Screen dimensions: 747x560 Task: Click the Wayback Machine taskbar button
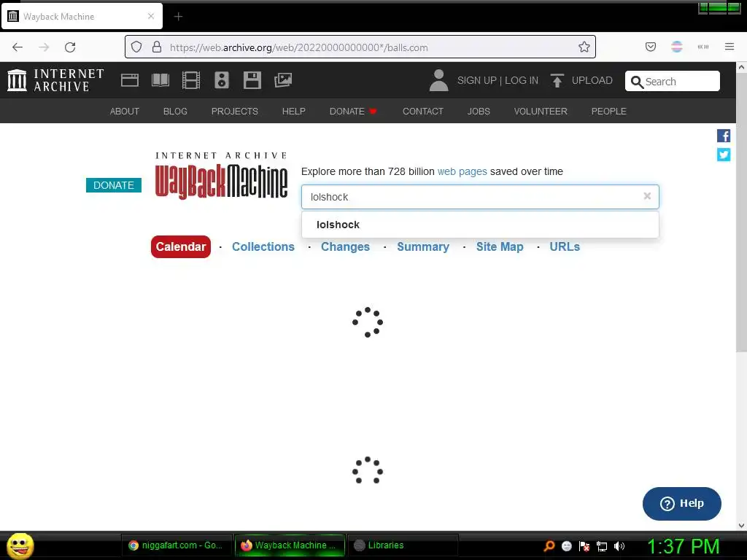(290, 545)
